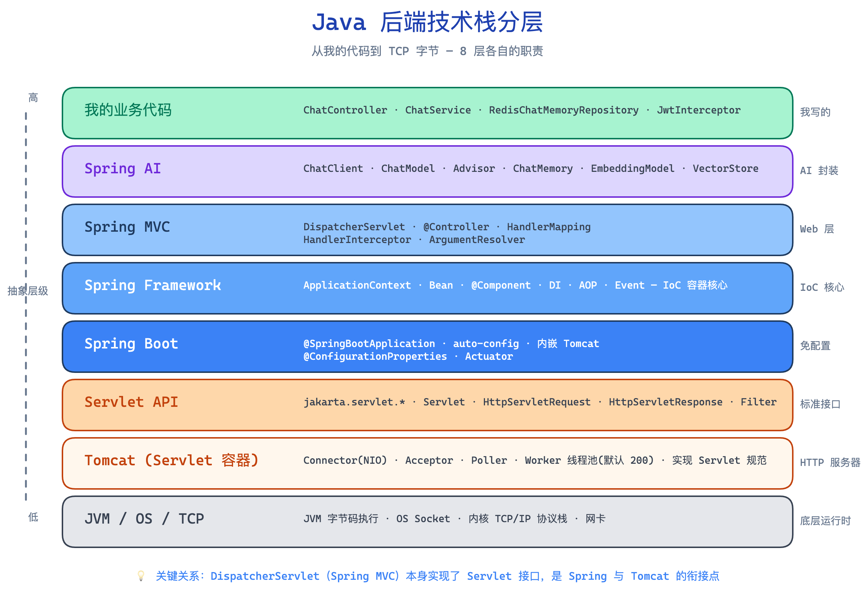Image resolution: width=868 pixels, height=590 pixels.
Task: Click the '@Component' text
Action: coord(501,285)
